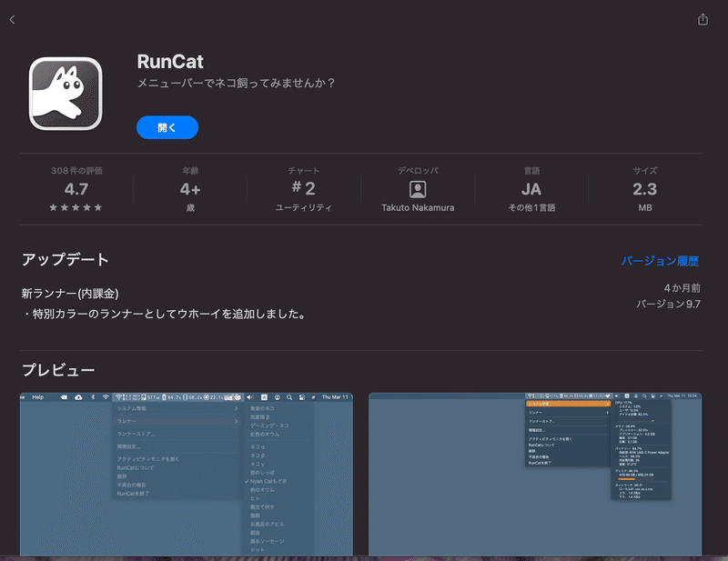This screenshot has width=728, height=561.
Task: Click the #2 chart ranking
Action: pos(303,188)
